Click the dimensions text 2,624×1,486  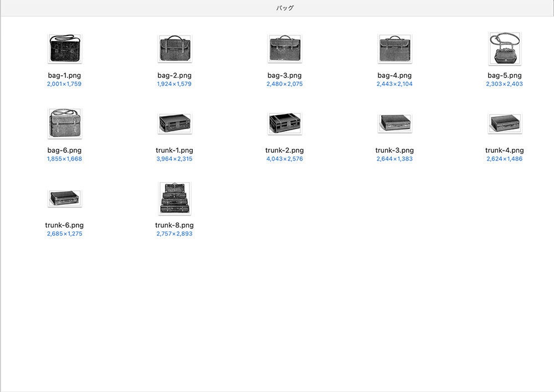505,159
